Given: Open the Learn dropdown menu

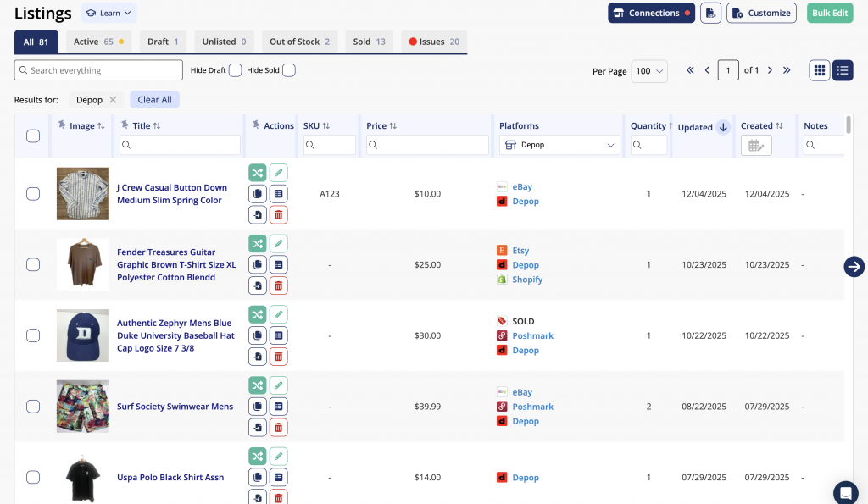Looking at the screenshot, I should (x=109, y=14).
